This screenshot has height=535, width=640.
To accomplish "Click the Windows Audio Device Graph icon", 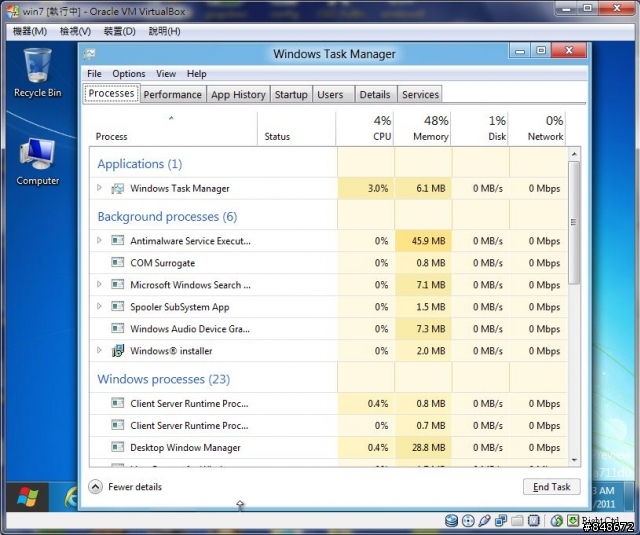I will (118, 329).
